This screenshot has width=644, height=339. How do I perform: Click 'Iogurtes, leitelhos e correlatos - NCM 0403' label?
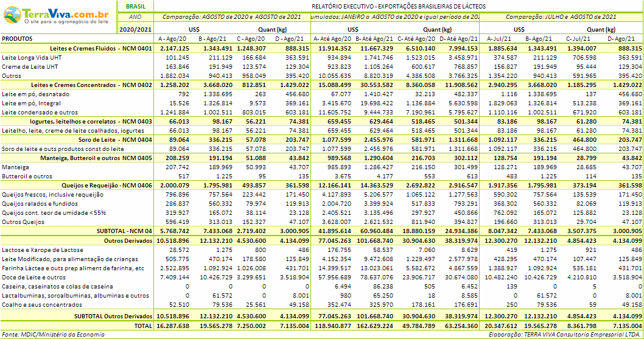(x=91, y=122)
